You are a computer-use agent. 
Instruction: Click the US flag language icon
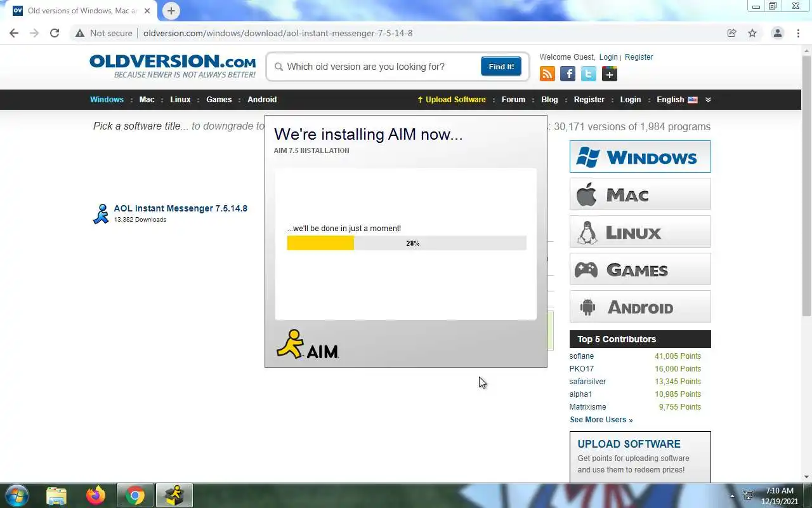click(693, 100)
